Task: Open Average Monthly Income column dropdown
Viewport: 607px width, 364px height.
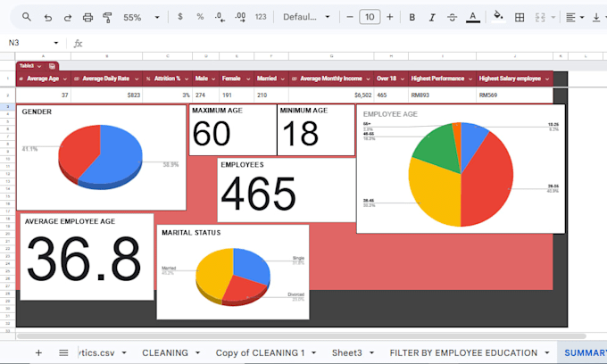Action: click(x=368, y=79)
